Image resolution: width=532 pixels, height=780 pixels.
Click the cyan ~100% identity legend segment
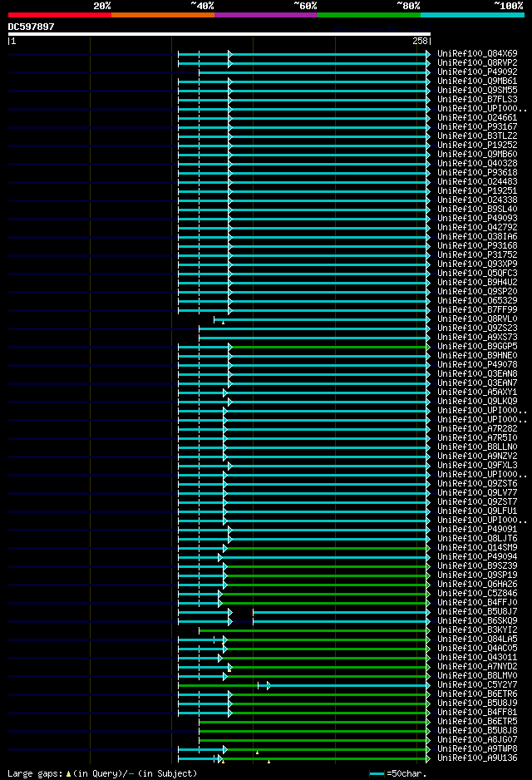pyautogui.click(x=472, y=15)
